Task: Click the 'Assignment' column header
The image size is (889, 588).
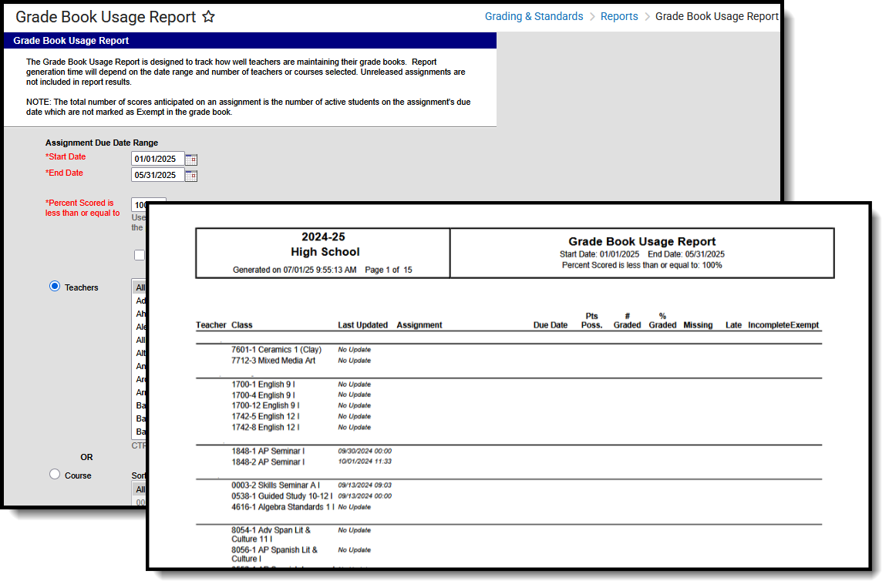Action: point(419,325)
